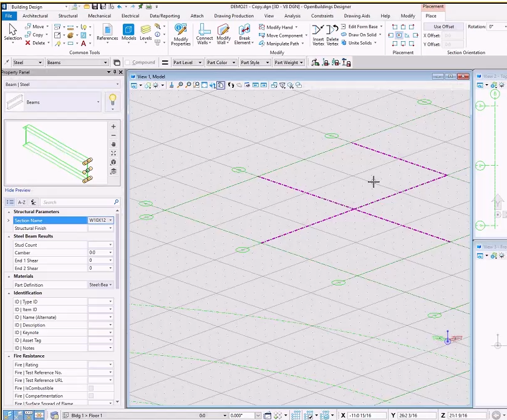Switch to the Constraints tab
This screenshot has width=507, height=420.
pyautogui.click(x=322, y=16)
